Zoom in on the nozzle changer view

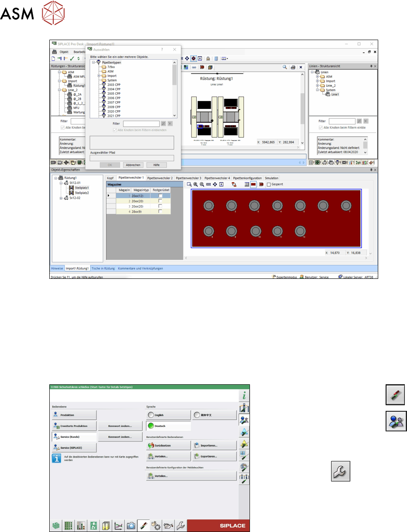pos(196,184)
